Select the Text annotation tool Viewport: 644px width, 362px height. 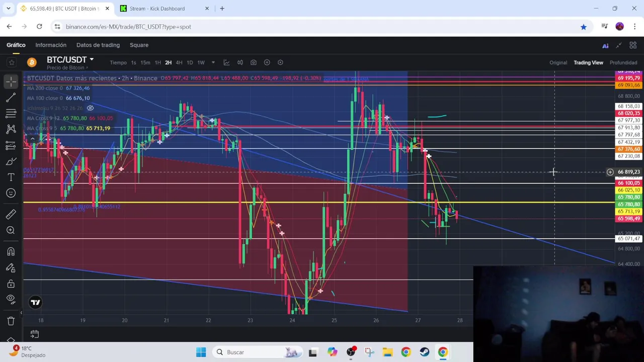(11, 177)
